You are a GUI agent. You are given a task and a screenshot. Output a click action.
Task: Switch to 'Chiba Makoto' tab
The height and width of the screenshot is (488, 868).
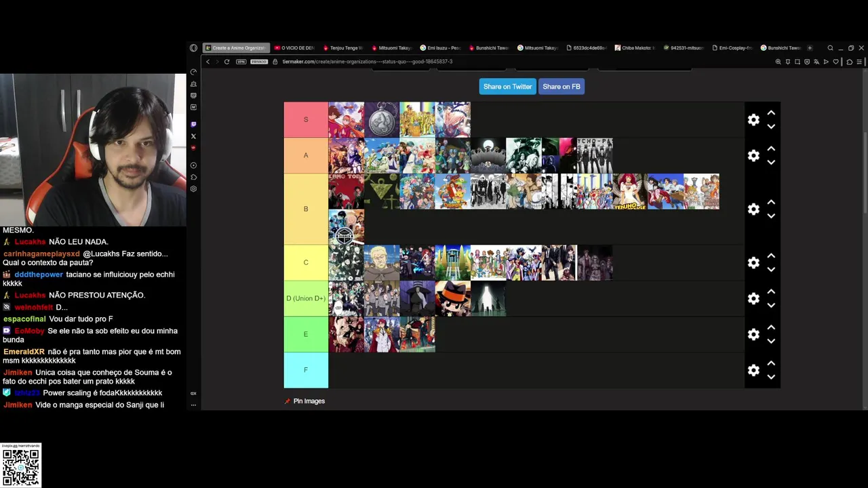coord(634,48)
